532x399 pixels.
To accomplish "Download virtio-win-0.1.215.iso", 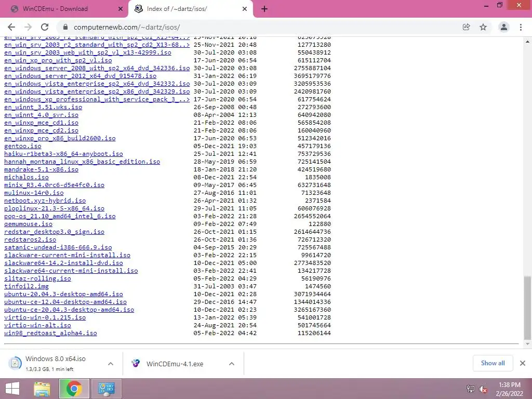I will pos(45,317).
